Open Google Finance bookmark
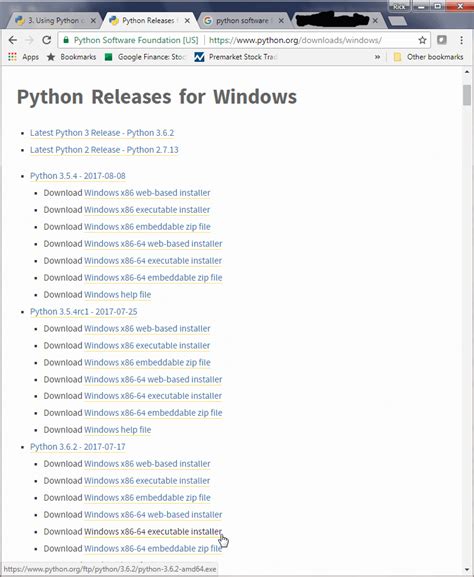This screenshot has height=577, width=474. [146, 57]
